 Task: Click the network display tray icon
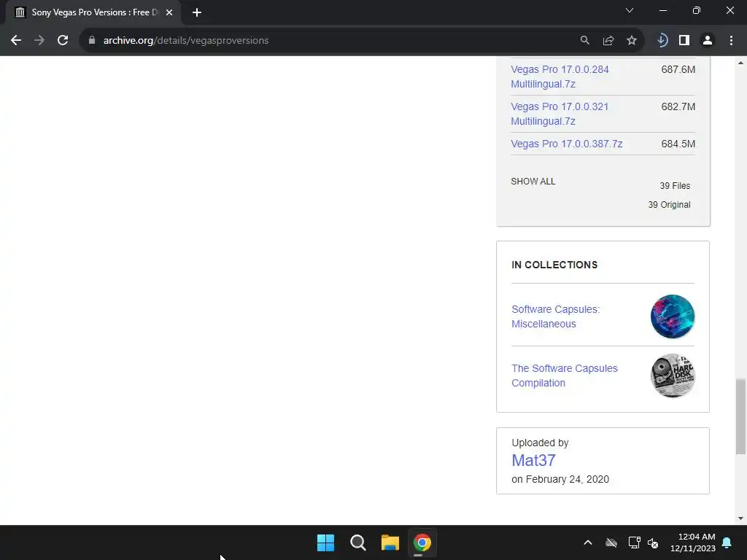(x=634, y=542)
